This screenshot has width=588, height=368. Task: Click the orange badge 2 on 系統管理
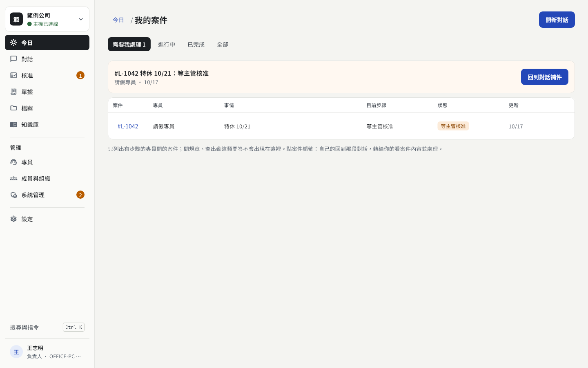click(x=80, y=195)
